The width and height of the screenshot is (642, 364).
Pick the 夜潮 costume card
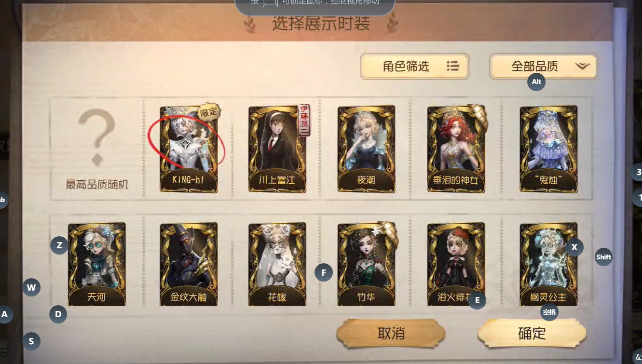coord(366,148)
